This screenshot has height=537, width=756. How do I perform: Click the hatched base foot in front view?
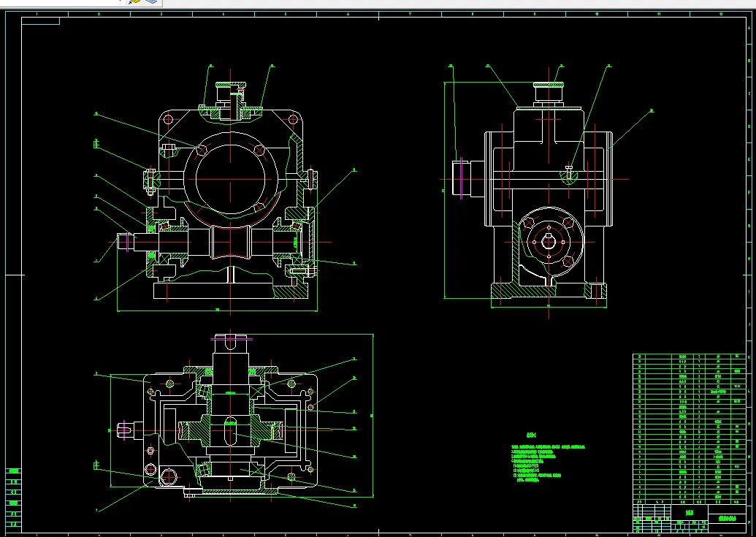[x=291, y=292]
